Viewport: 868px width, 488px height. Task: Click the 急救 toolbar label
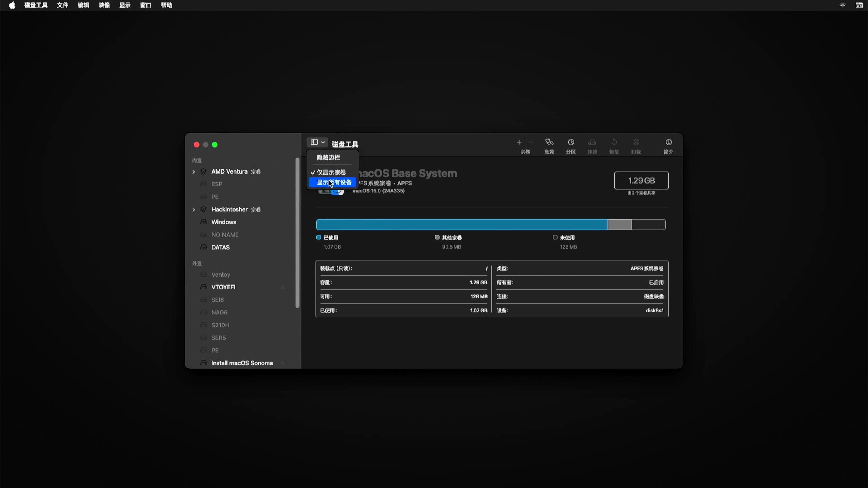(549, 152)
